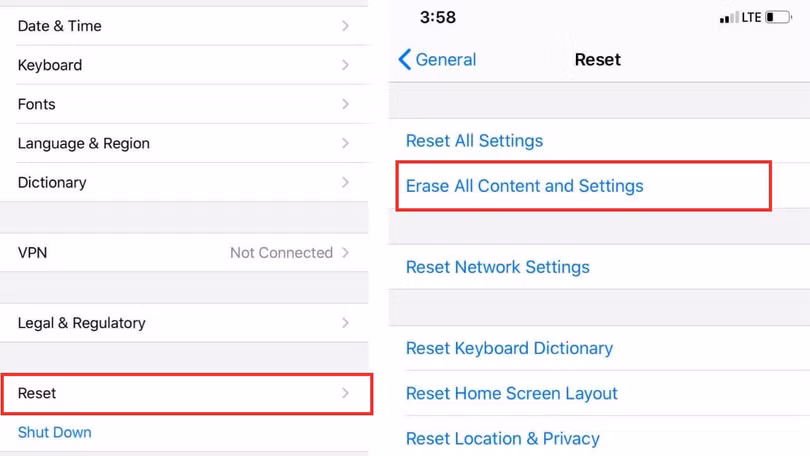Screen dimensions: 810x456
Task: Tap Reset Location & Privacy
Action: pyautogui.click(x=502, y=438)
